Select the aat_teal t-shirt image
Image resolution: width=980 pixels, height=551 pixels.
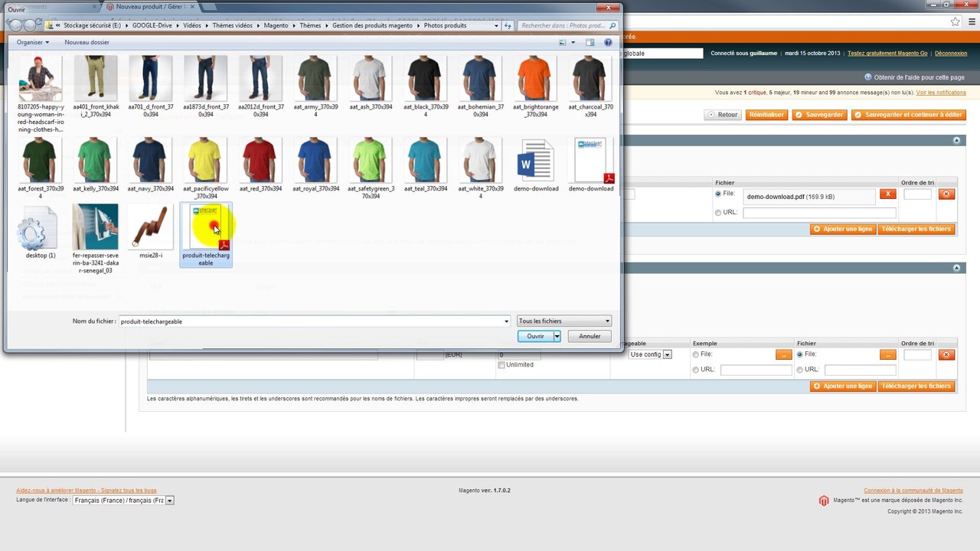(426, 165)
